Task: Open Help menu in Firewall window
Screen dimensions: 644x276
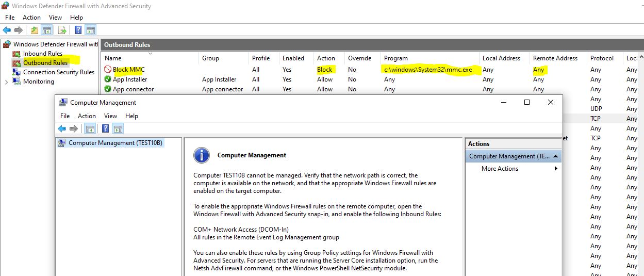Action: click(76, 18)
